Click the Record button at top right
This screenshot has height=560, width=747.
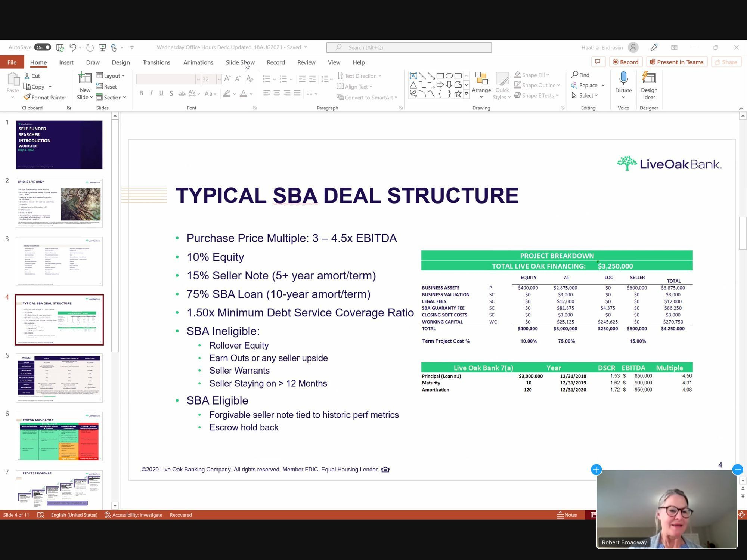click(626, 62)
